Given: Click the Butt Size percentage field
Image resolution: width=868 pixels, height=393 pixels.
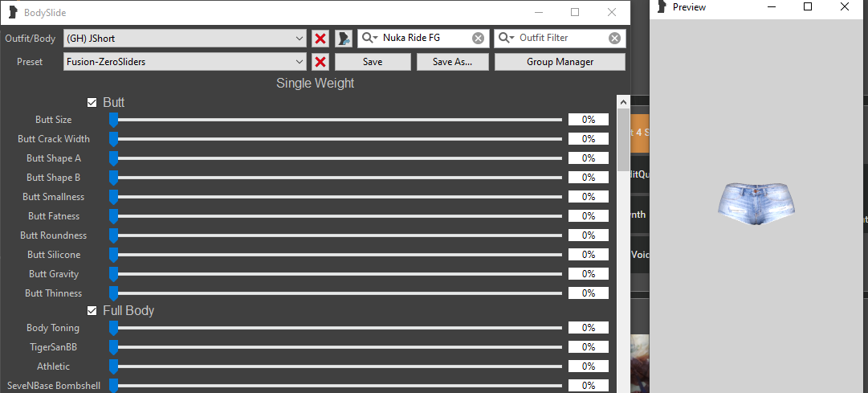Looking at the screenshot, I should click(589, 120).
